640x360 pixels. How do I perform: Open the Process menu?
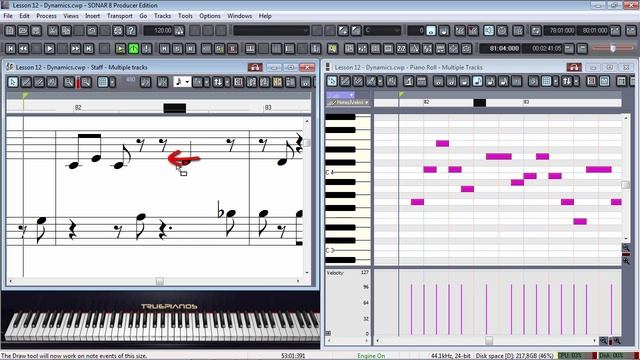point(46,16)
